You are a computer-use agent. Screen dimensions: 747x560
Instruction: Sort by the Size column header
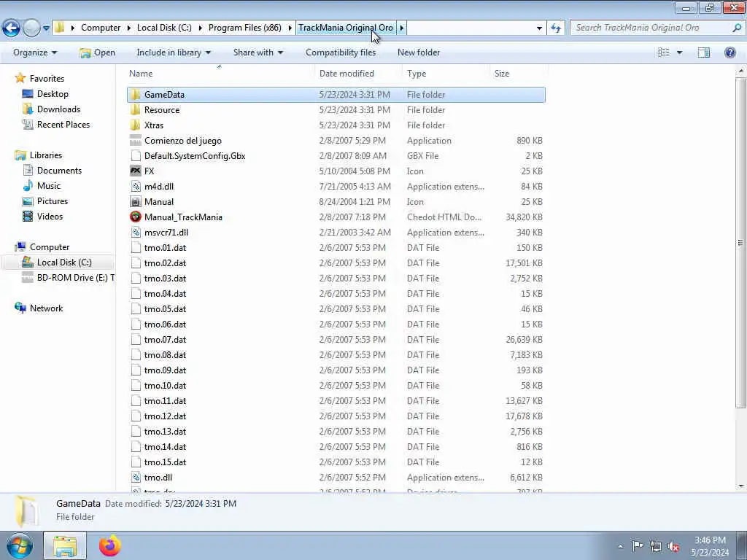[x=502, y=74]
